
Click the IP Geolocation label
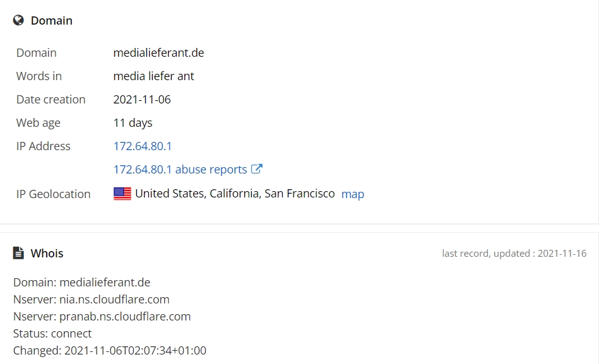click(54, 194)
